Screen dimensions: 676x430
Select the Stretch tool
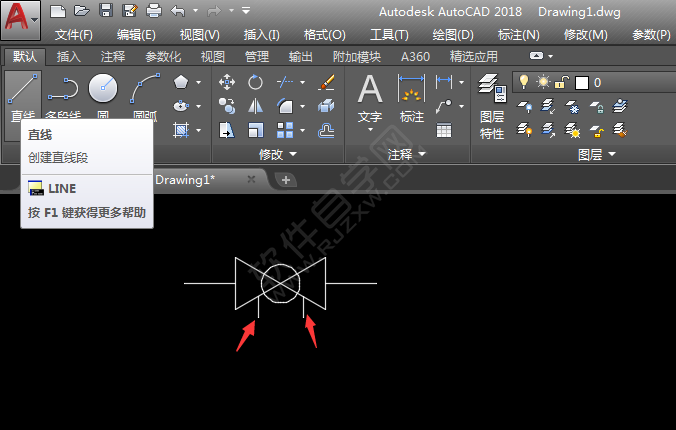point(227,130)
